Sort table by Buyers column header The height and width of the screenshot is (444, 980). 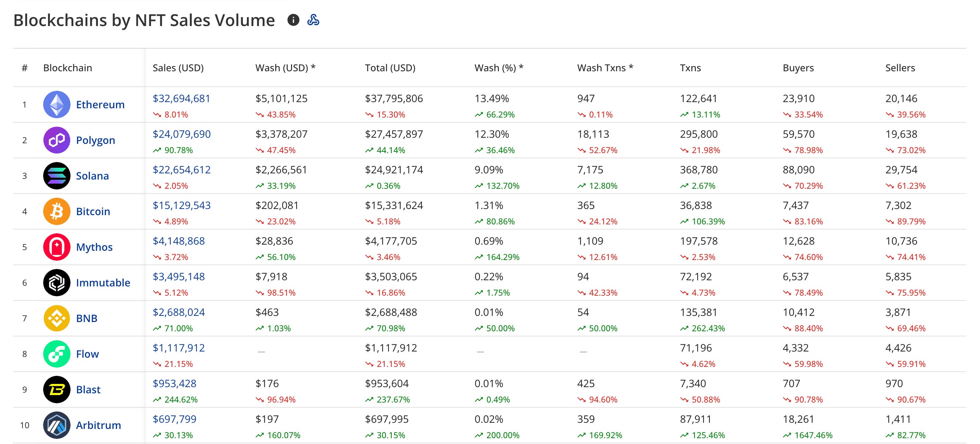798,68
